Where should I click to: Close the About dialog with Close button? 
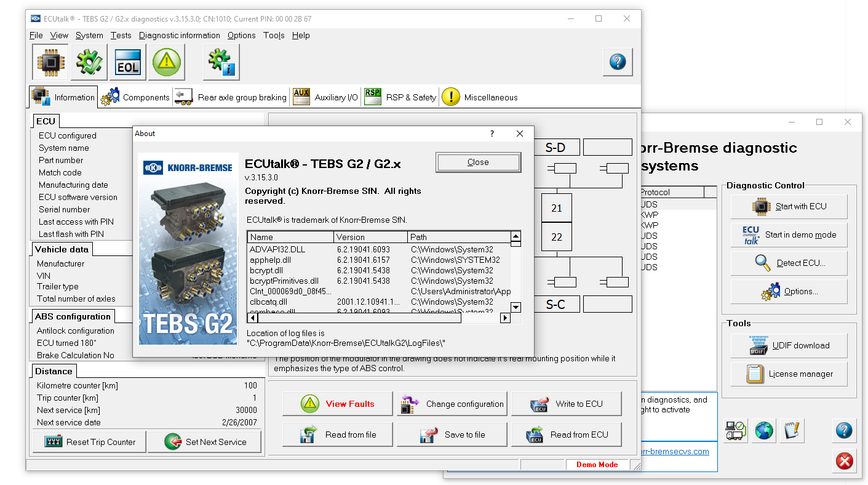(478, 162)
